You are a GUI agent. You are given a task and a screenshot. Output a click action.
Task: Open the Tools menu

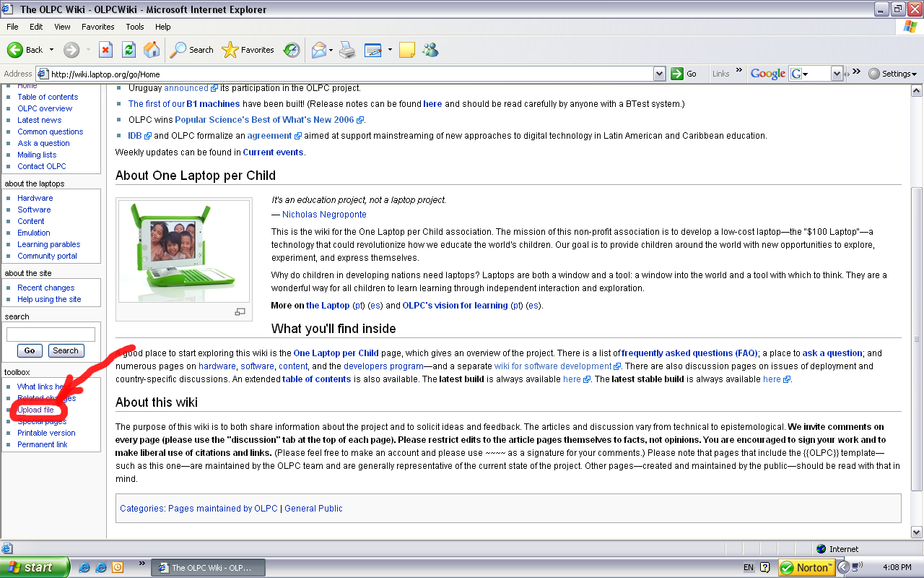click(135, 27)
